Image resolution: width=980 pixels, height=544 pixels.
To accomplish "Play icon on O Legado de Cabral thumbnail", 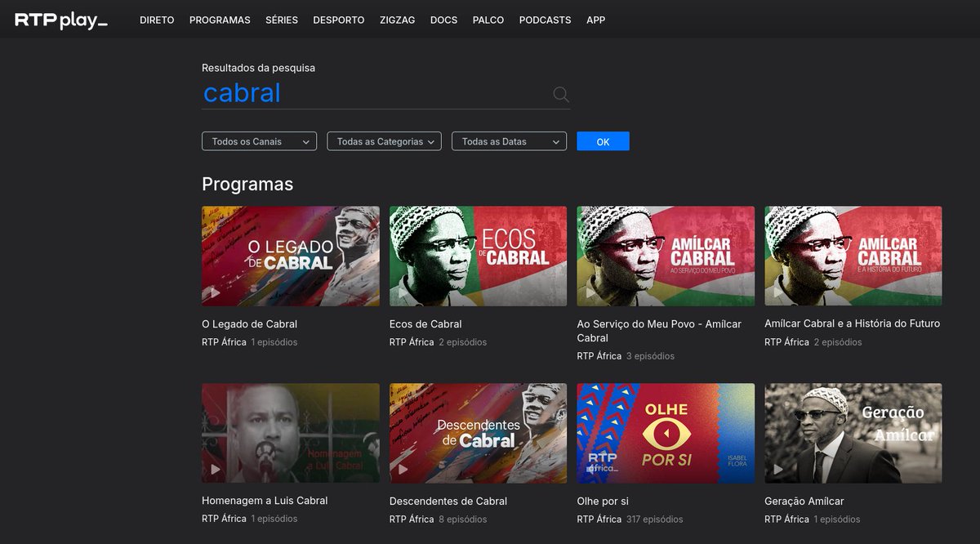I will [x=216, y=292].
